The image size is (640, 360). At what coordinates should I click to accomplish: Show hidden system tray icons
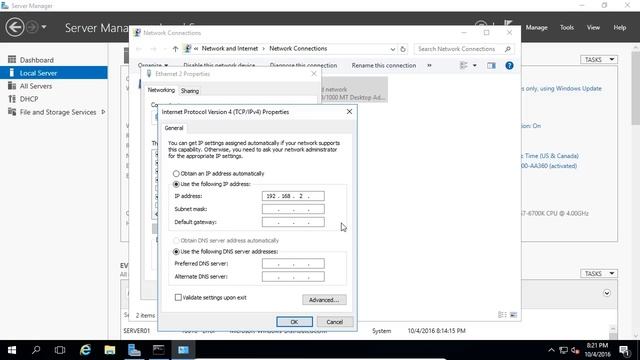[x=551, y=350]
